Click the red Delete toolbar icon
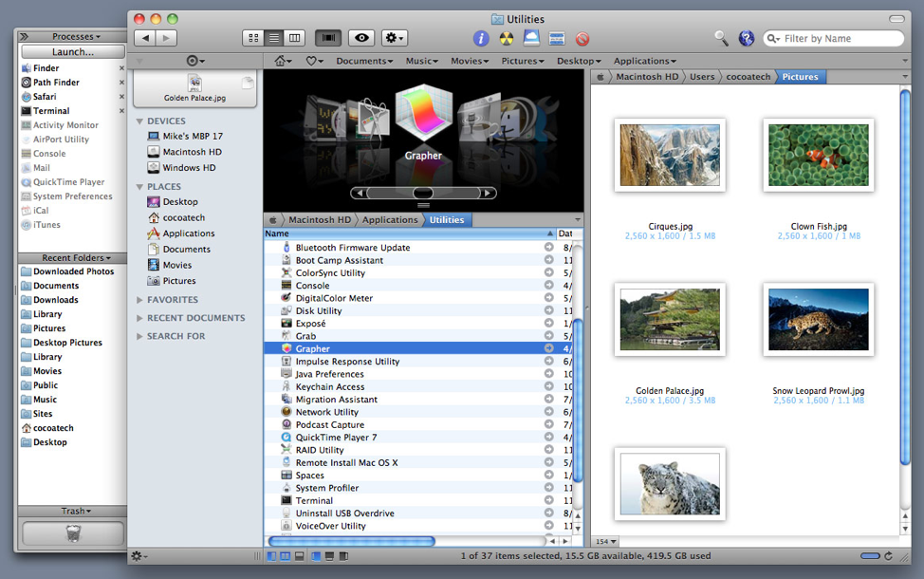Viewport: 924px width, 579px height. coord(582,39)
